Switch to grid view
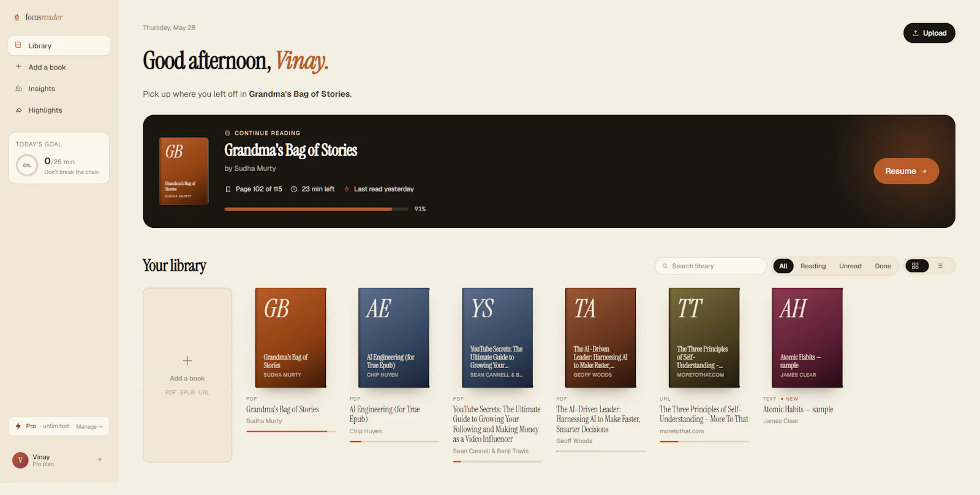This screenshot has height=495, width=980. tap(916, 266)
